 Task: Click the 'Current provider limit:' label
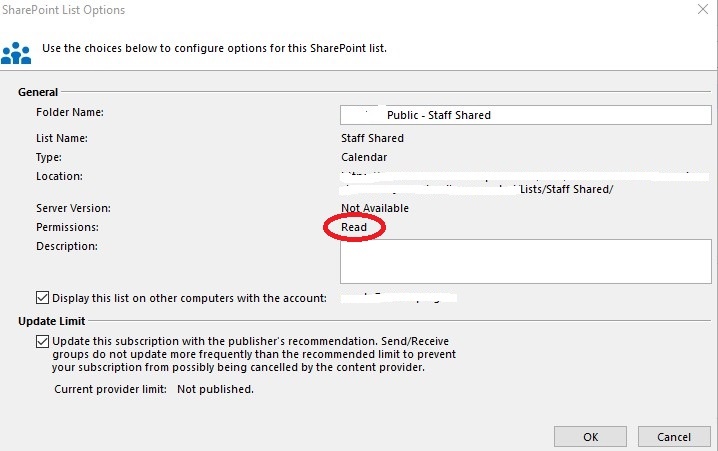110,389
